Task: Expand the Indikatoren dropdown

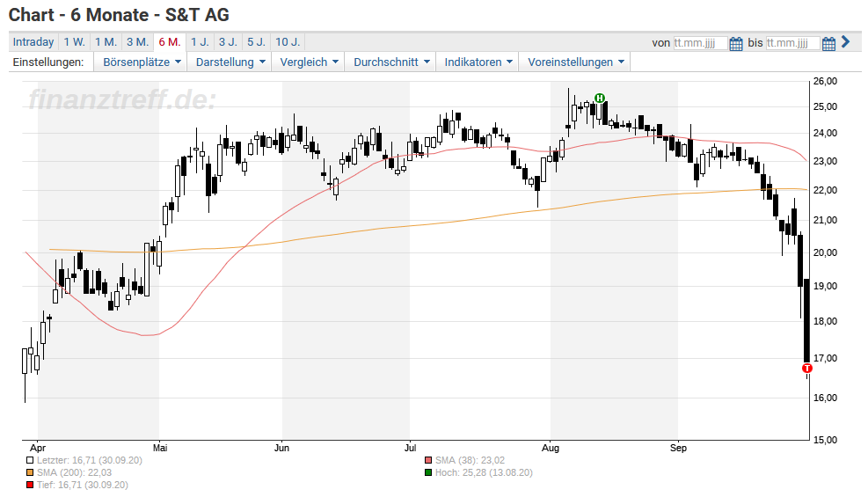Action: [x=478, y=62]
